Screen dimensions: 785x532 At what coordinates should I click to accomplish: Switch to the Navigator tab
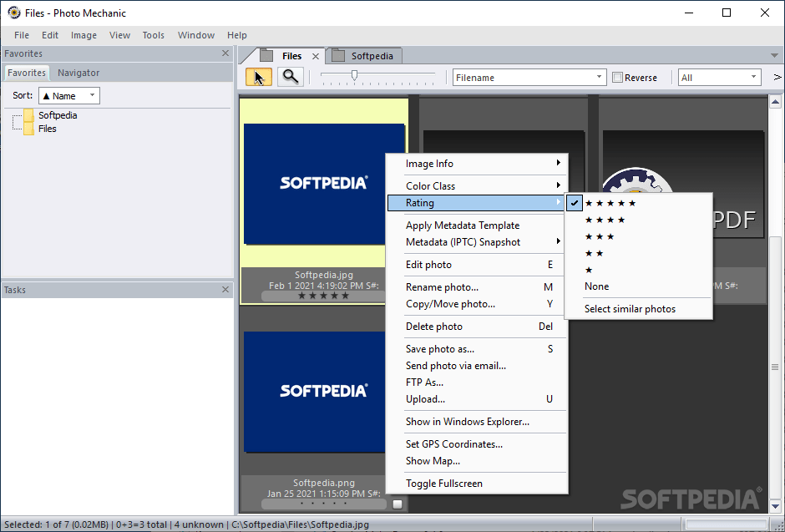pyautogui.click(x=78, y=73)
